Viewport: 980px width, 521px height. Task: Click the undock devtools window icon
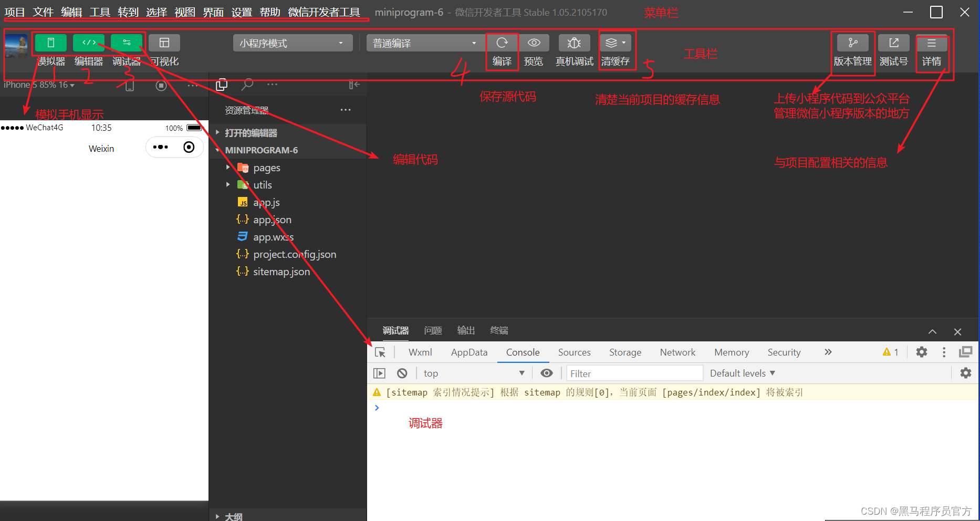(966, 352)
